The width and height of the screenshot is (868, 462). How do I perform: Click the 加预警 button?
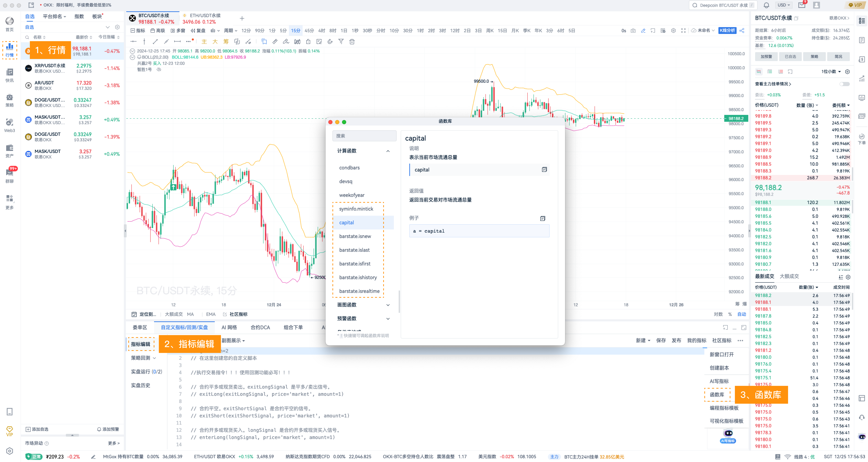[766, 57]
